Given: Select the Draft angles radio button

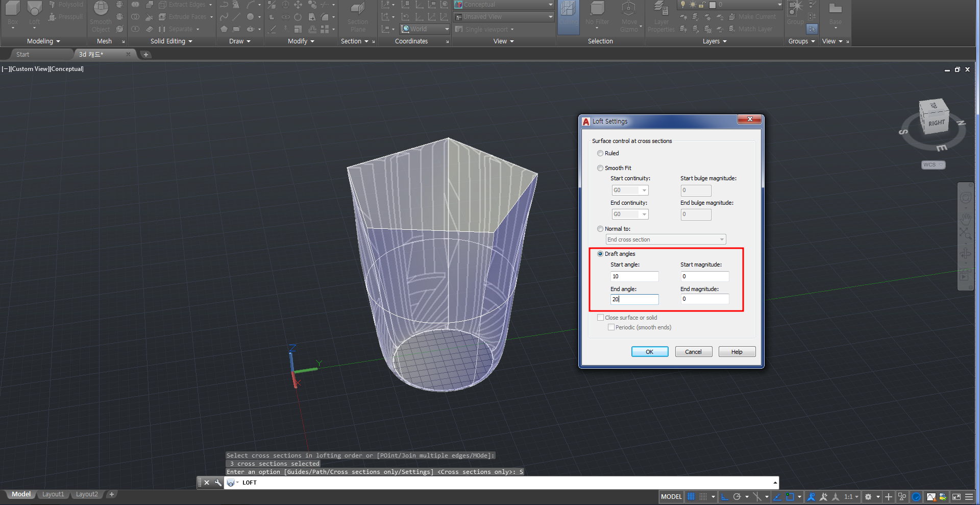Looking at the screenshot, I should pos(600,254).
